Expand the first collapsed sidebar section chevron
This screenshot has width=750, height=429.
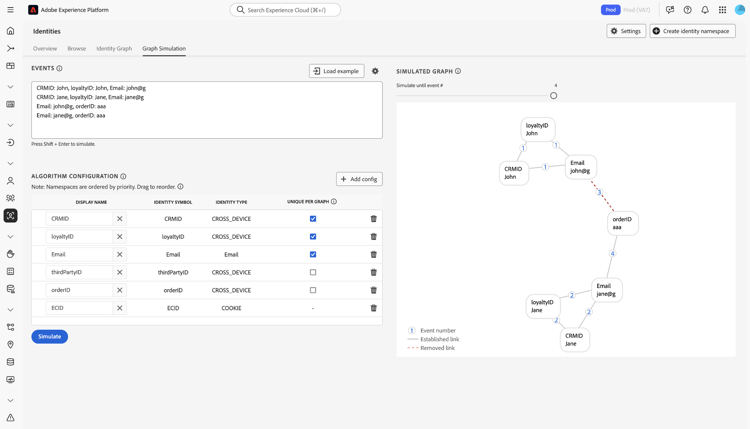(x=11, y=87)
